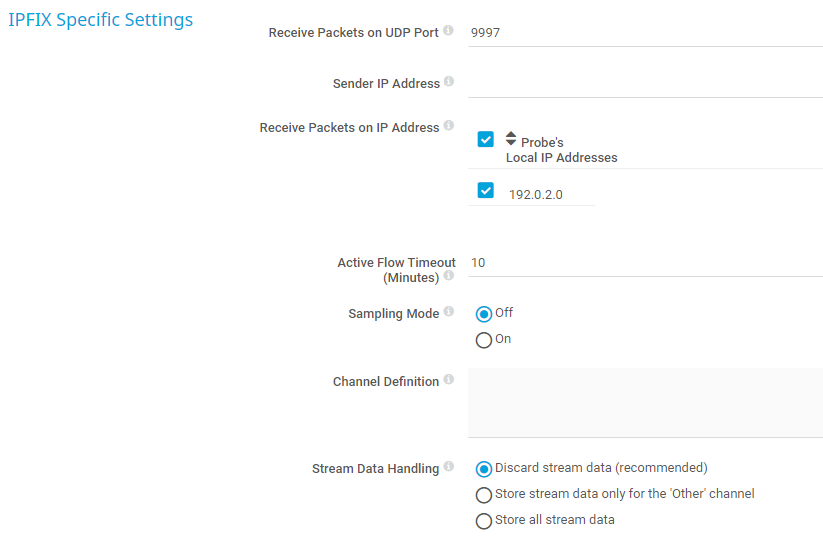The width and height of the screenshot is (823, 538).
Task: Choose Store stream data only for 'Other' channel
Action: pyautogui.click(x=484, y=494)
